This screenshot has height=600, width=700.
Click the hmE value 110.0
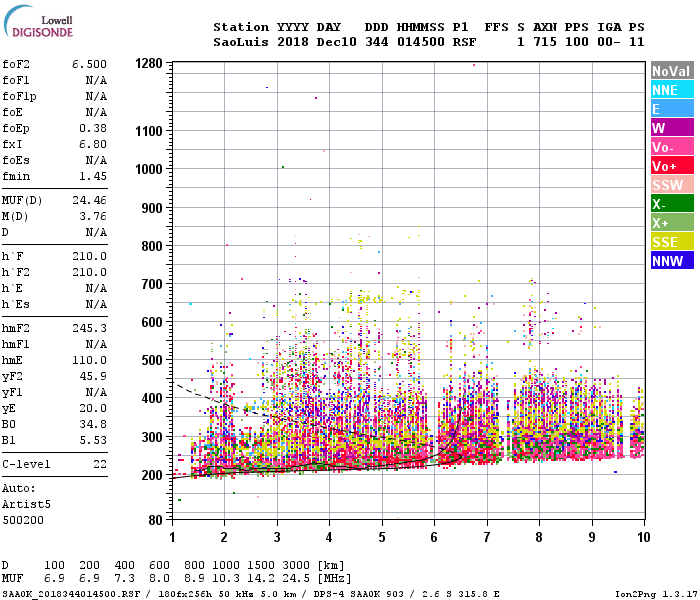pyautogui.click(x=89, y=361)
